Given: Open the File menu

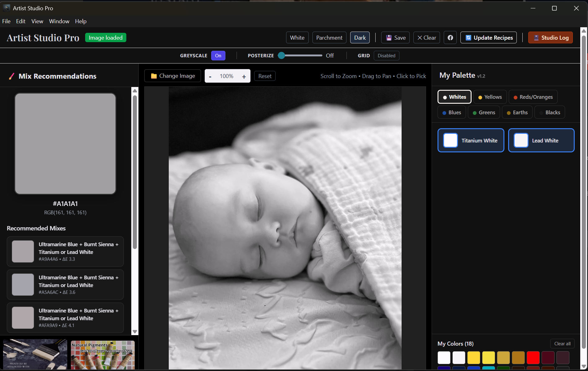Looking at the screenshot, I should tap(6, 21).
